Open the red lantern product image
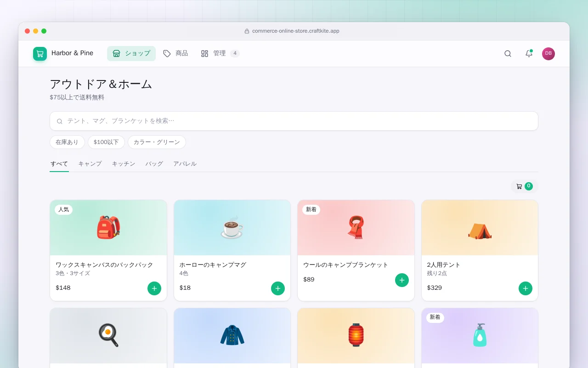 [356, 336]
